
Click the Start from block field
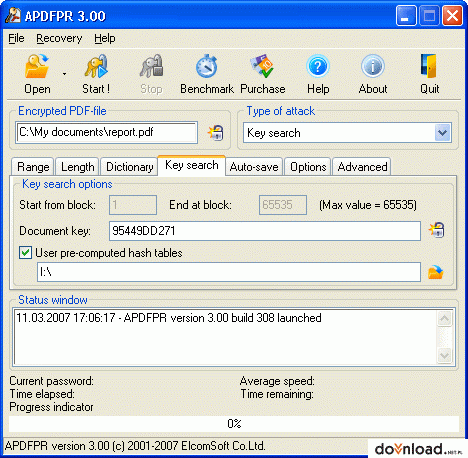pos(133,205)
